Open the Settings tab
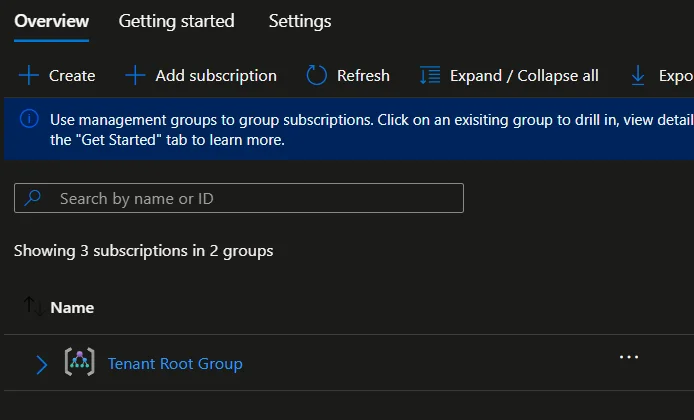This screenshot has width=694, height=420. coord(300,21)
